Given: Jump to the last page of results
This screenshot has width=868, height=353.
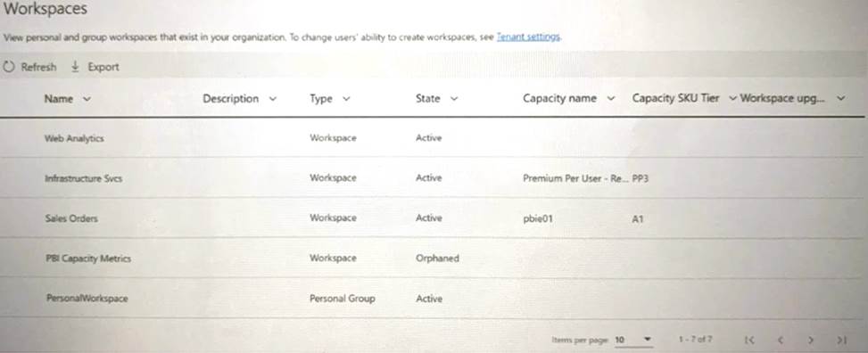Looking at the screenshot, I should tap(842, 340).
